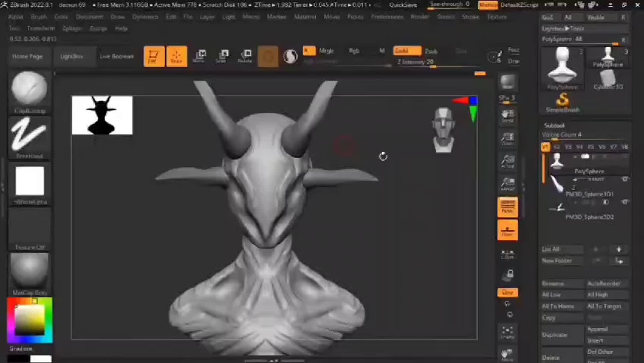Viewport: 644px width, 363px height.
Task: Pick a color from the Gradient swatch
Action: tap(30, 320)
